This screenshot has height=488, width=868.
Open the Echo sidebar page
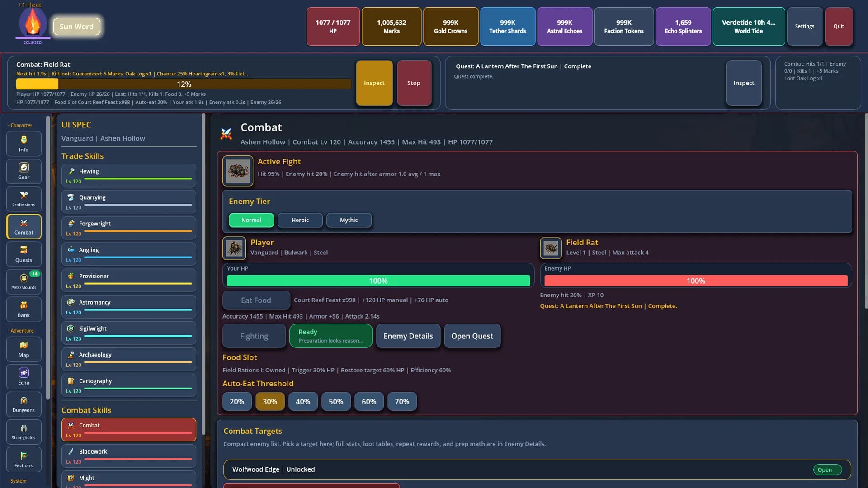click(x=24, y=376)
